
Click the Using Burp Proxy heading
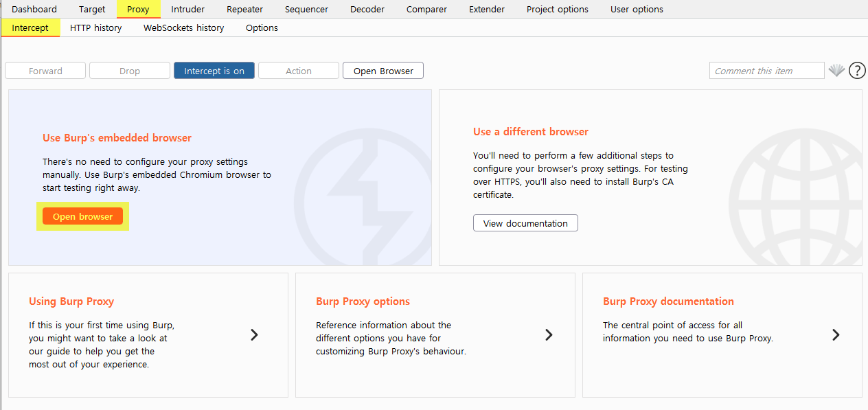tap(71, 301)
